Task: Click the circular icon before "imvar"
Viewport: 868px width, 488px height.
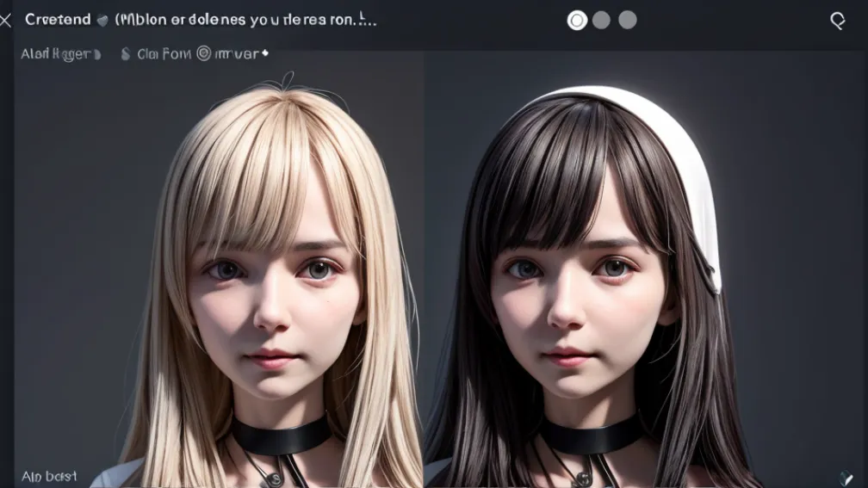Action: point(203,53)
